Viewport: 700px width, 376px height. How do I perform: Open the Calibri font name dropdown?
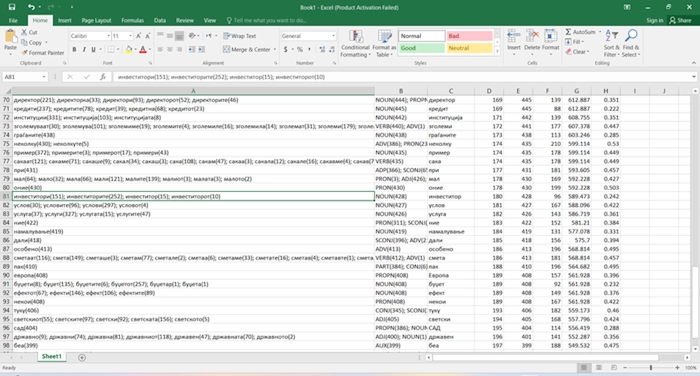click(108, 36)
